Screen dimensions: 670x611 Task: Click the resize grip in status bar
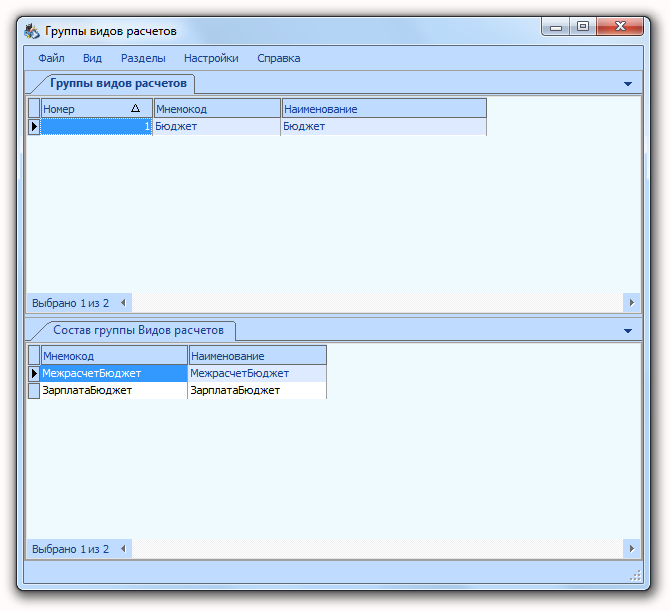click(635, 576)
